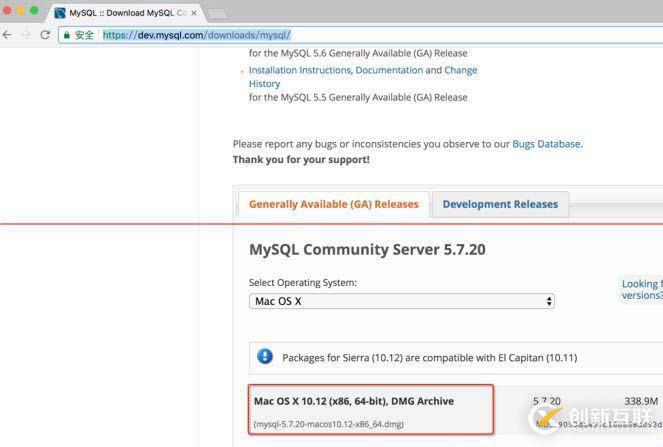
Task: Open Installation Instructions link
Action: tap(300, 70)
